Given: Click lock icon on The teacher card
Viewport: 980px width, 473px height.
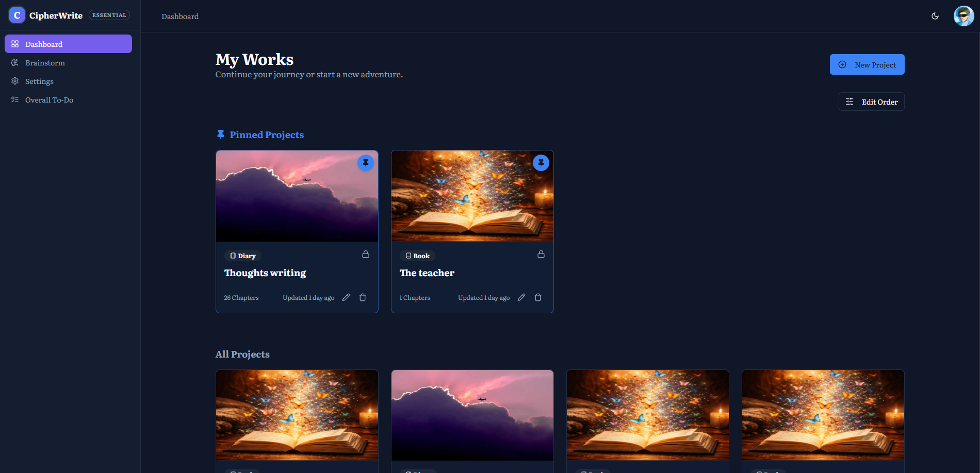Looking at the screenshot, I should point(541,255).
